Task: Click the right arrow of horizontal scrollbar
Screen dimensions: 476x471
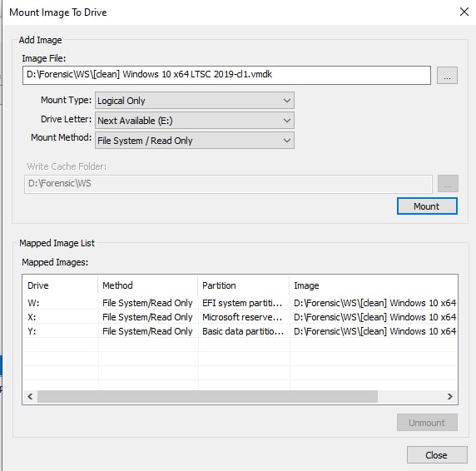Action: pyautogui.click(x=450, y=397)
